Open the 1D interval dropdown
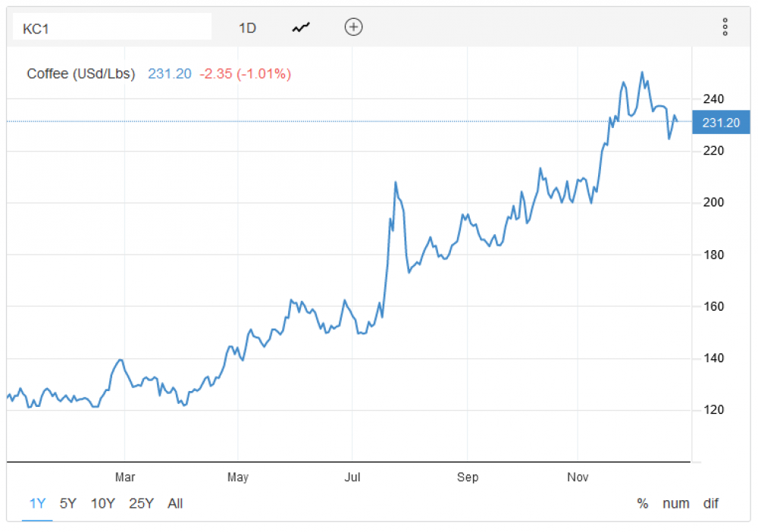This screenshot has width=758, height=532. pos(247,28)
